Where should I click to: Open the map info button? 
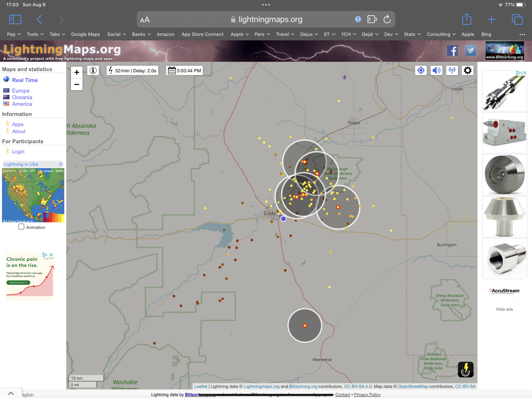tap(93, 70)
